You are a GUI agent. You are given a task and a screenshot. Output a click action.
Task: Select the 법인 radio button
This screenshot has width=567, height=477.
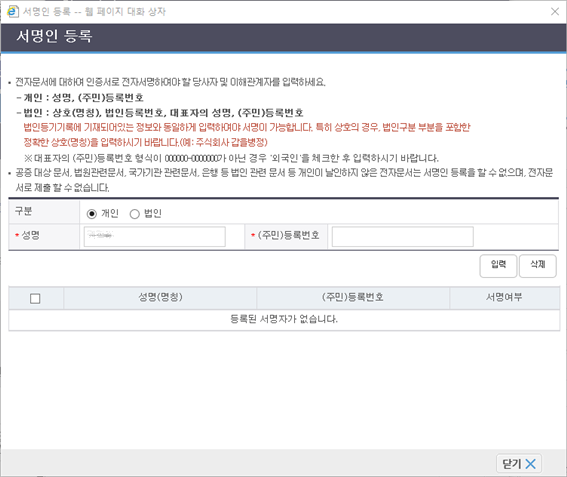click(x=135, y=214)
